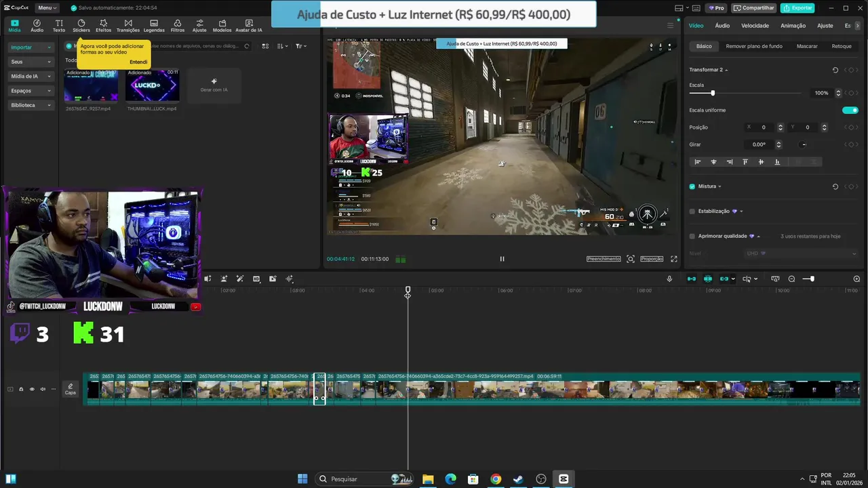Open the media sort order dropdown

tap(282, 46)
